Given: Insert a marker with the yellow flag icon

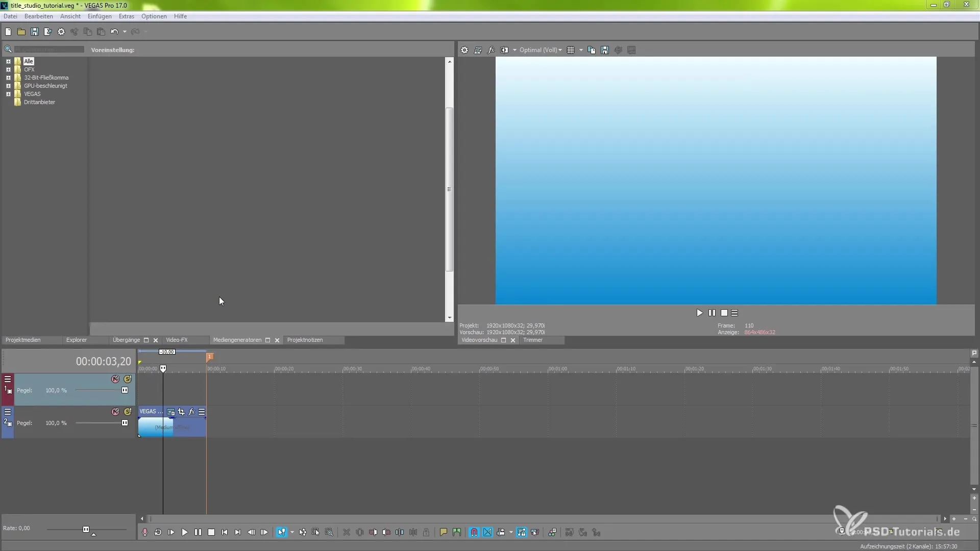Looking at the screenshot, I should tap(444, 532).
